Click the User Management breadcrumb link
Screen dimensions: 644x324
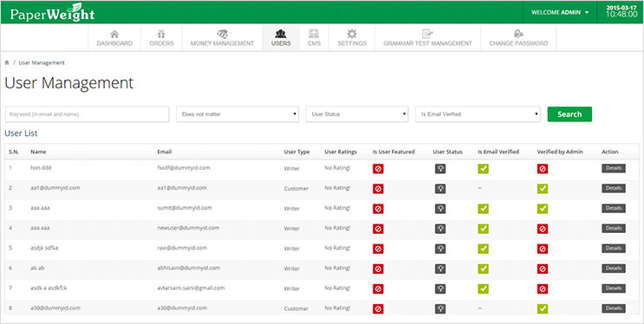[x=42, y=63]
